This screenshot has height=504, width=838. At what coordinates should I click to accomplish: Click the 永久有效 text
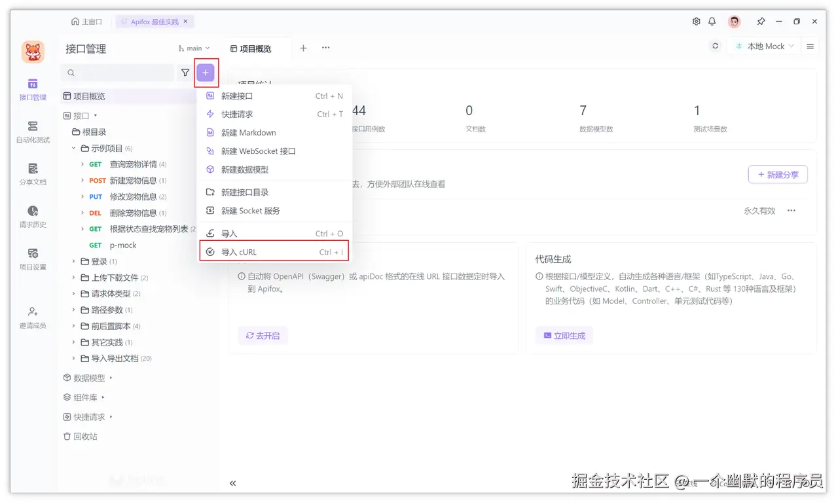pyautogui.click(x=759, y=211)
